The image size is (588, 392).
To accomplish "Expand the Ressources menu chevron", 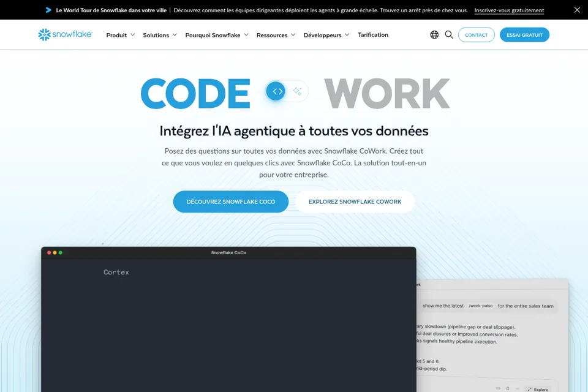I will [293, 35].
